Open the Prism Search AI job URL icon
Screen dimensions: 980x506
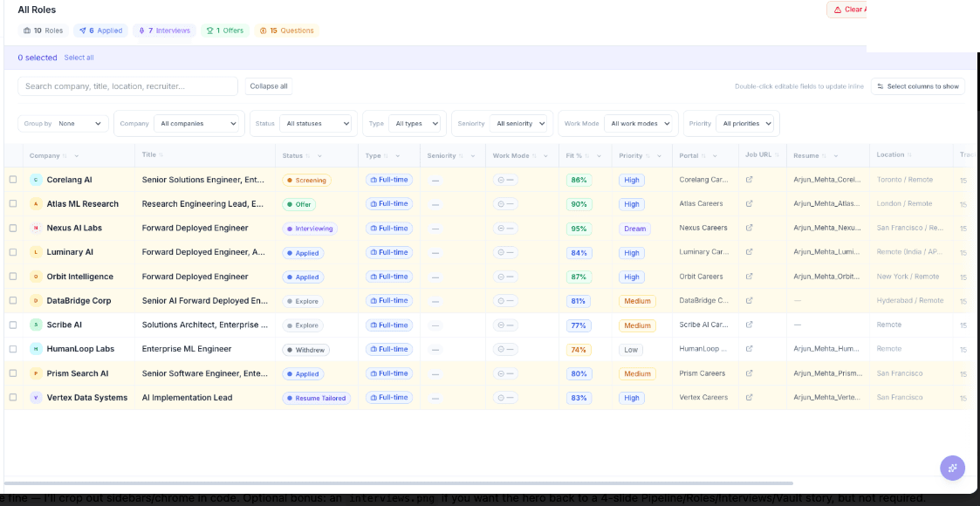pyautogui.click(x=750, y=373)
